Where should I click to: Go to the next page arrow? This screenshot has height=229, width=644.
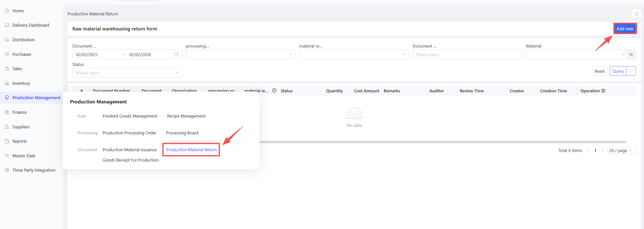[603, 150]
